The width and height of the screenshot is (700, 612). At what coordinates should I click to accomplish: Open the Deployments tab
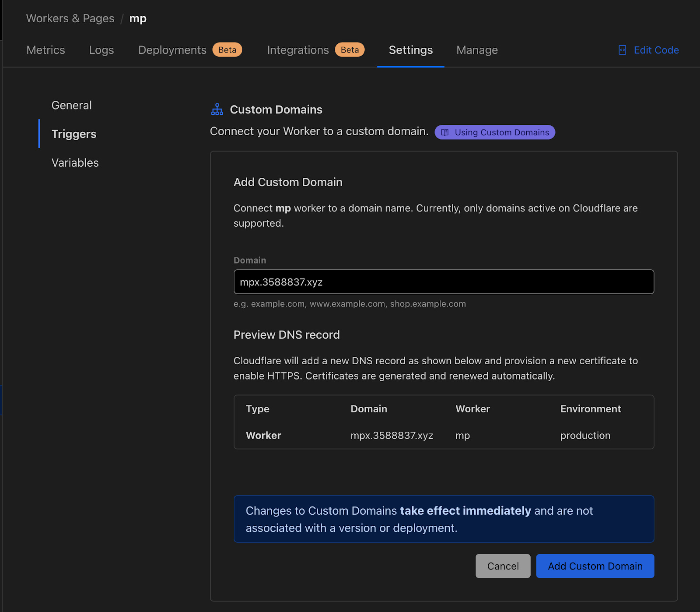tap(172, 50)
